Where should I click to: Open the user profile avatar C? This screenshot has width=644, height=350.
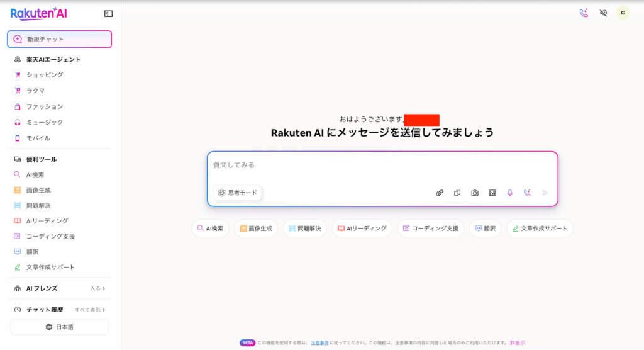(x=623, y=13)
